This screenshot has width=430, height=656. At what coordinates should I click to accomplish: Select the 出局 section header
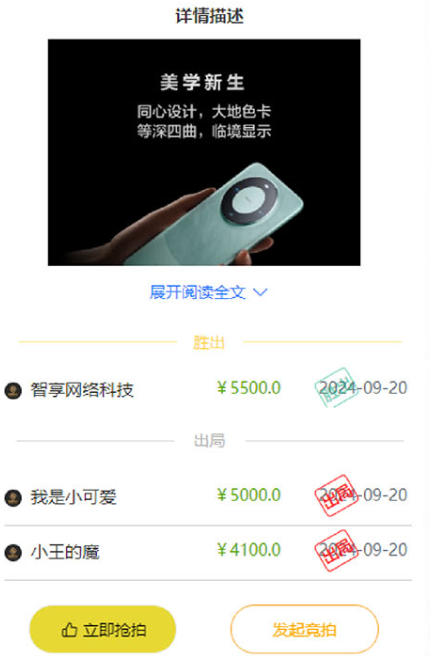[x=210, y=441]
